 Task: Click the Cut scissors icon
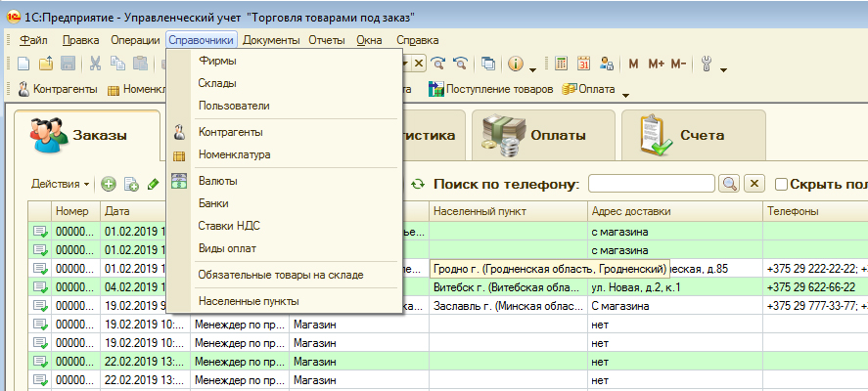96,64
